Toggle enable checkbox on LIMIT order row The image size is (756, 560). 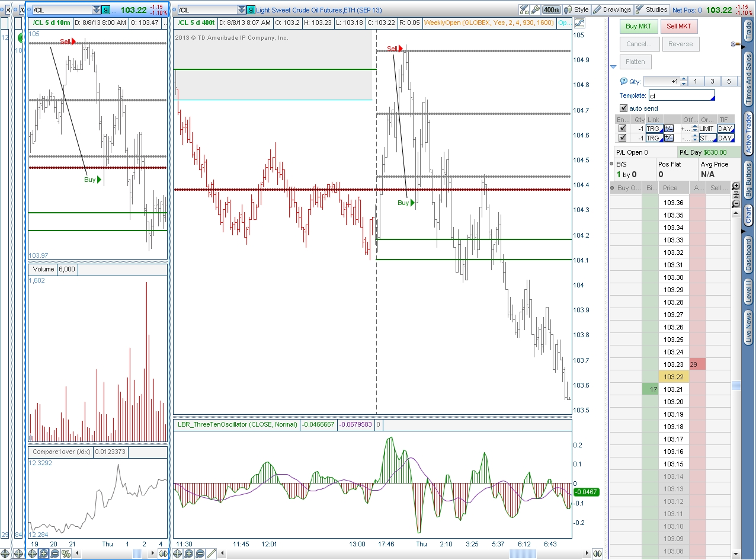coord(622,129)
